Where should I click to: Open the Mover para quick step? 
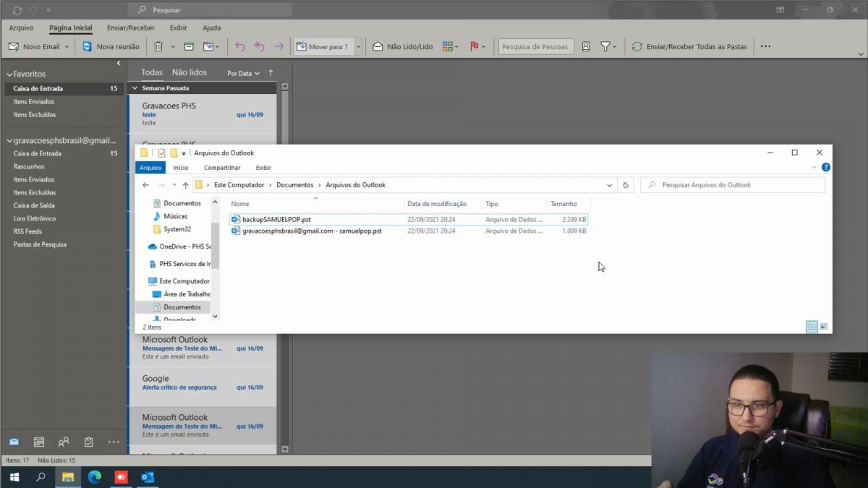[x=323, y=46]
